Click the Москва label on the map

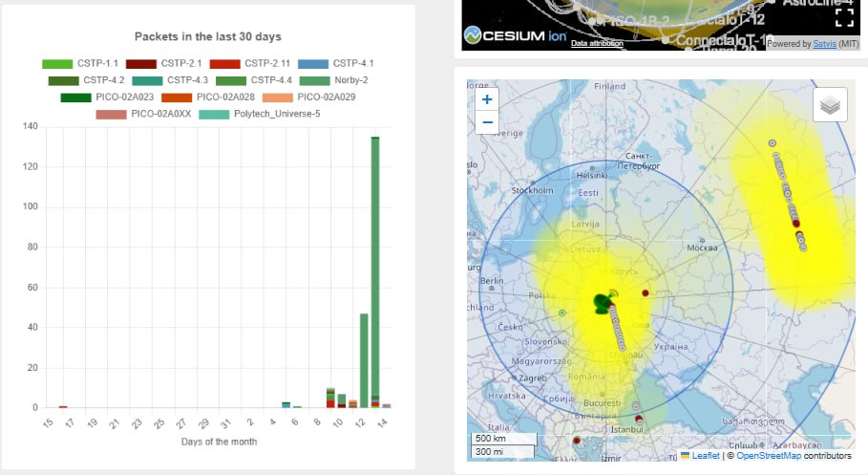[702, 248]
